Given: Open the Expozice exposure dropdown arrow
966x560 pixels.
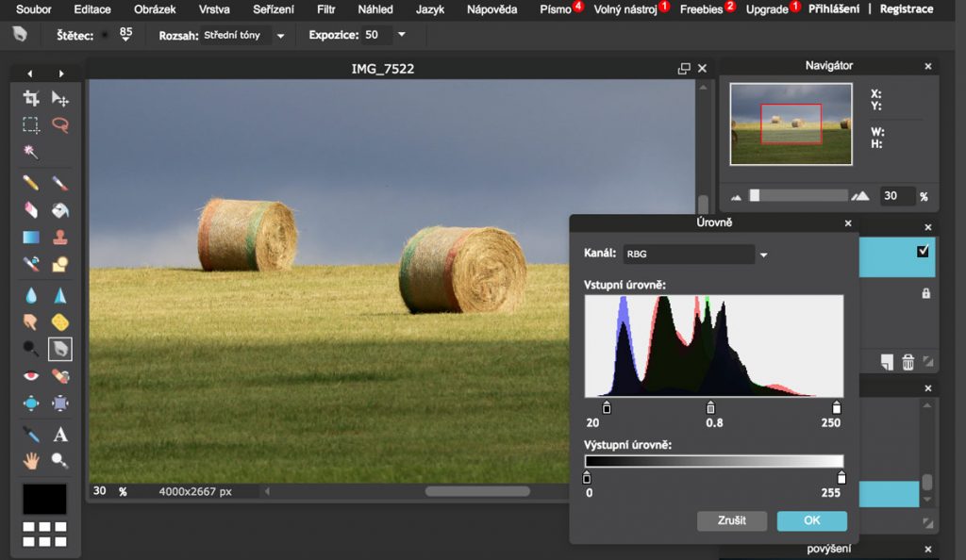Looking at the screenshot, I should click(x=402, y=35).
